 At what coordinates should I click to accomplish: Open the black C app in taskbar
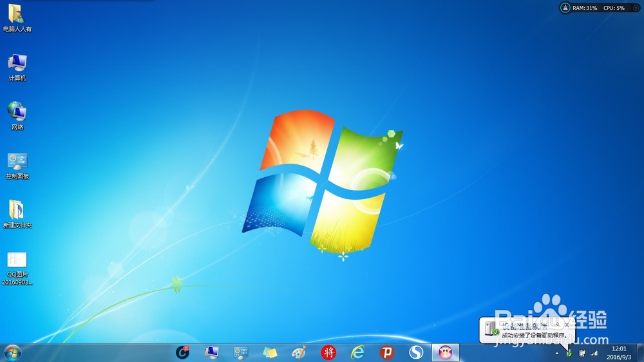coord(182,352)
